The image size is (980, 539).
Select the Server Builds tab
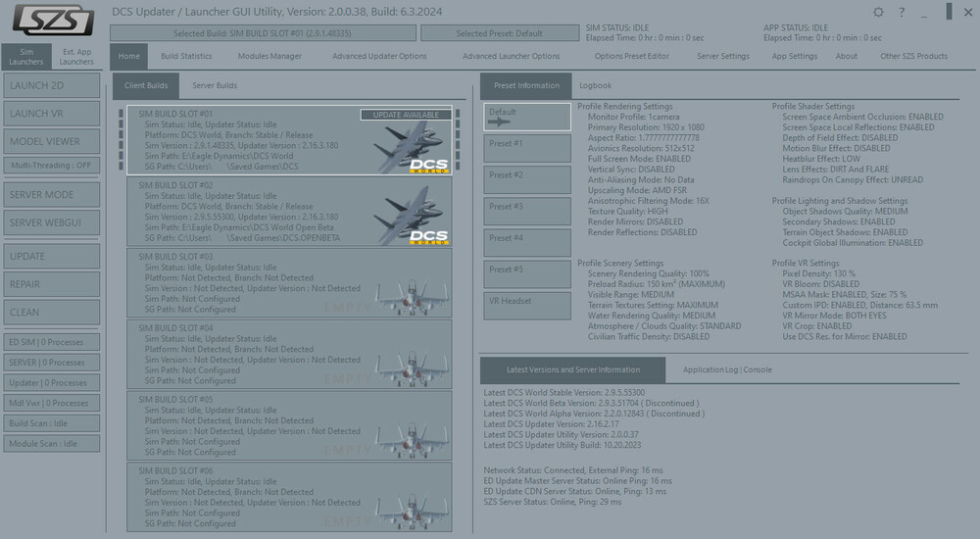(215, 85)
